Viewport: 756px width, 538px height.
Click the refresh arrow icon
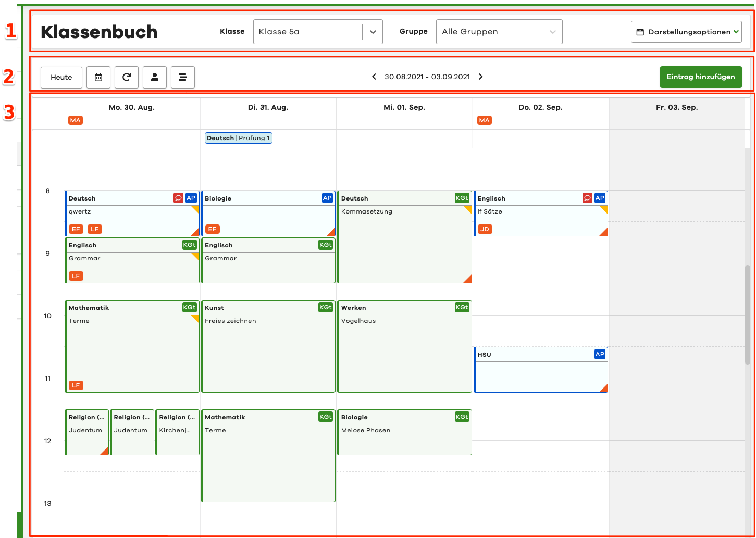(x=127, y=77)
